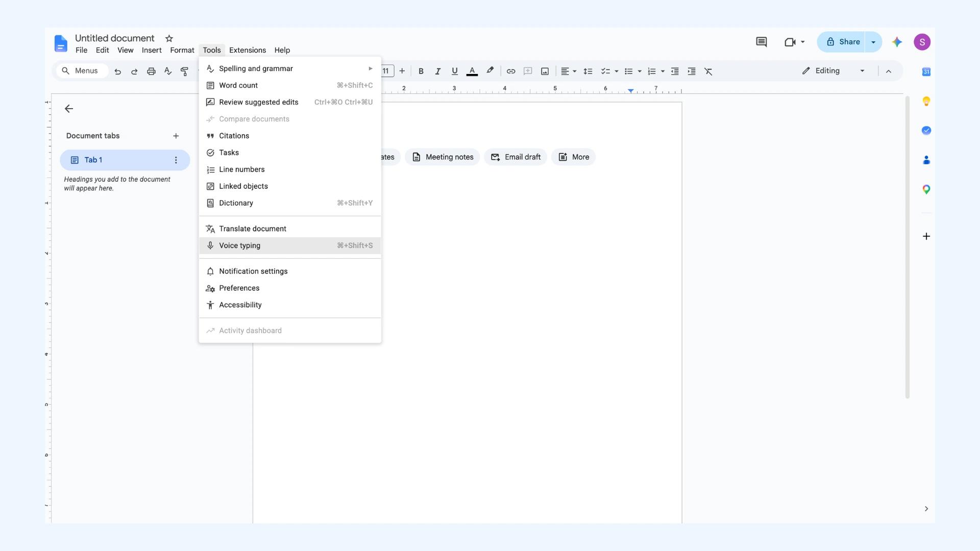Open Google Maps side panel icon
Screen dimensions: 980x551
coord(926,190)
